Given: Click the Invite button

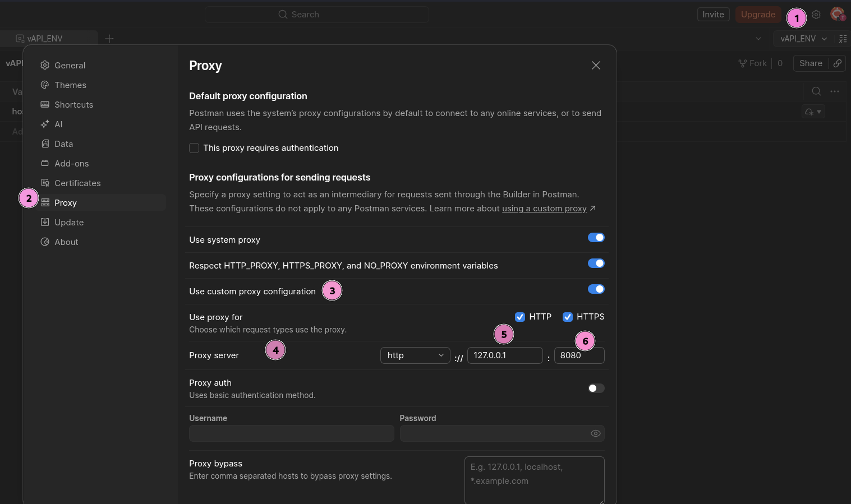Looking at the screenshot, I should point(713,15).
